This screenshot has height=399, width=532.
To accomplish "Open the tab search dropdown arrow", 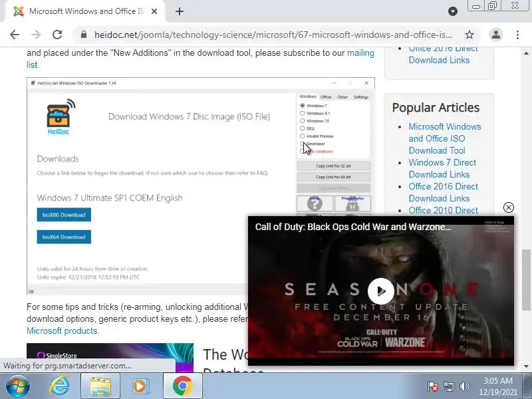I will point(453,11).
